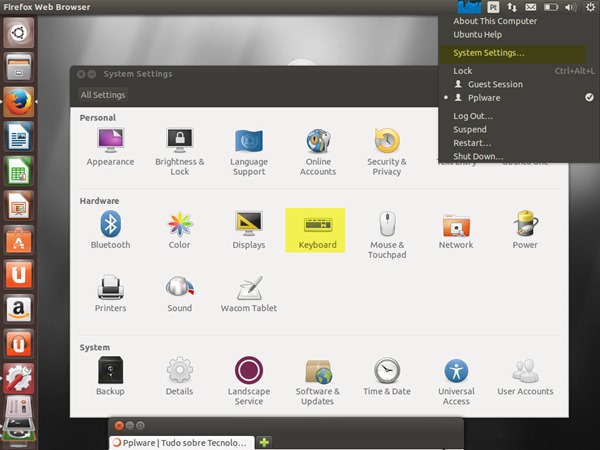Choose Restart... from menu

coord(472,143)
